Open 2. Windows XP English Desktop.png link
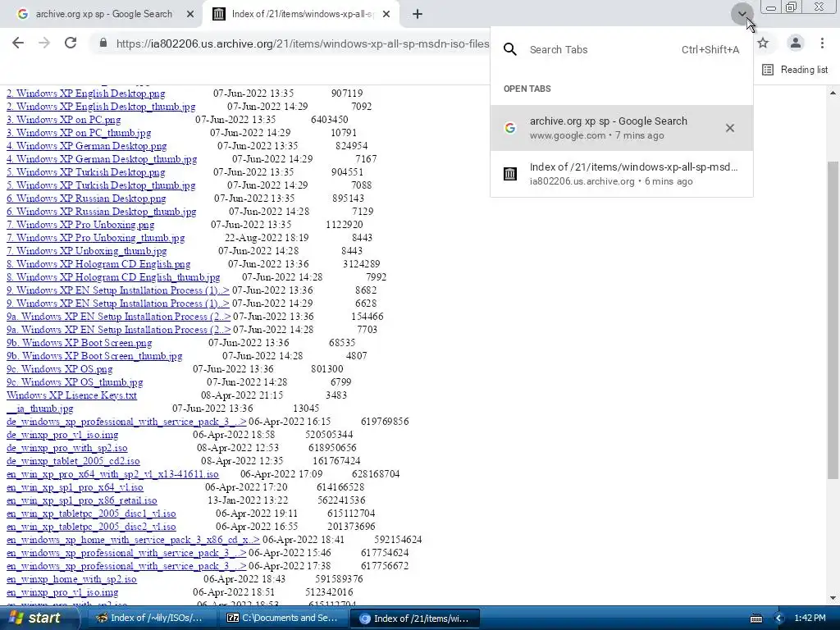The image size is (840, 630). 85,94
